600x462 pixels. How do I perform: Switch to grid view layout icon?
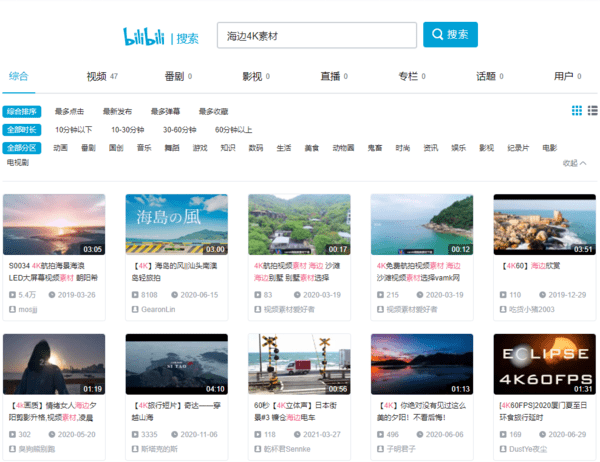(x=577, y=111)
